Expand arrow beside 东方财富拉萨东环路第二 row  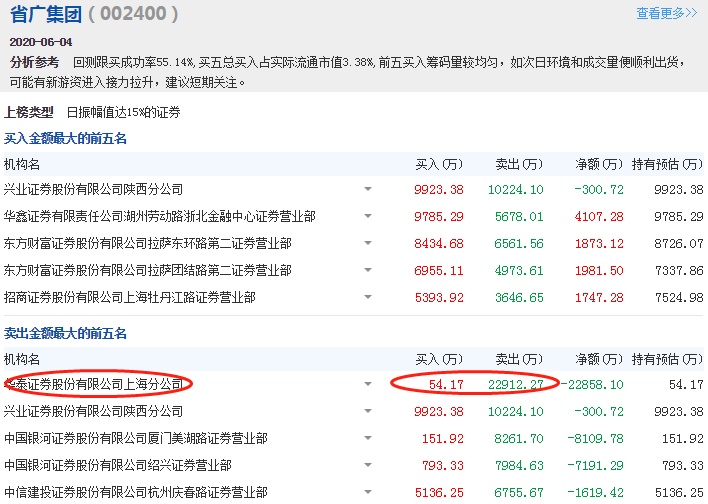click(x=368, y=243)
